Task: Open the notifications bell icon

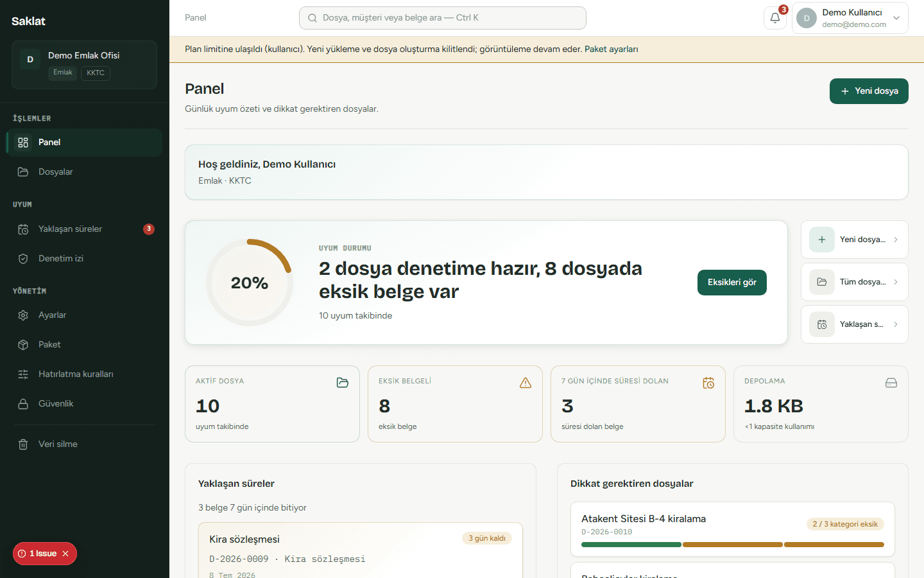Action: (x=774, y=18)
